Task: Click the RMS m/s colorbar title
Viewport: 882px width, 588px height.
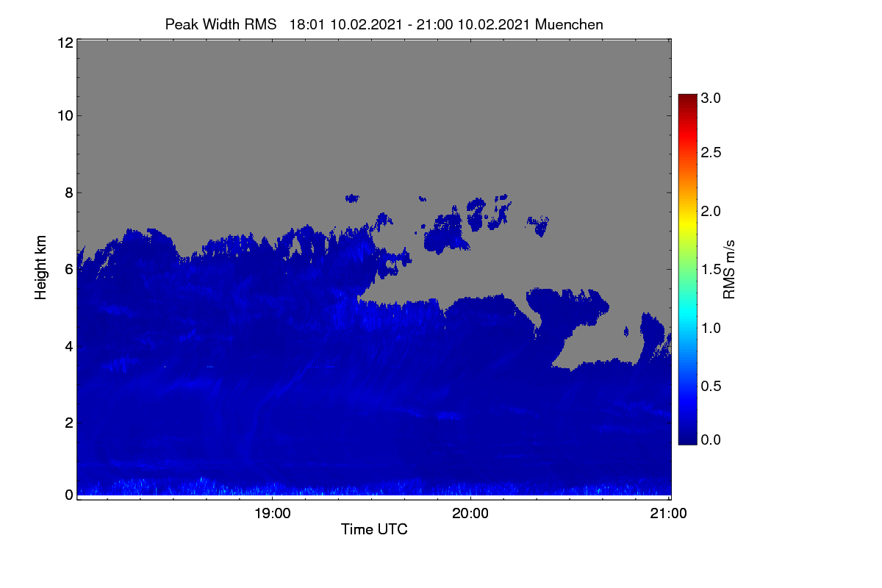Action: [x=729, y=269]
